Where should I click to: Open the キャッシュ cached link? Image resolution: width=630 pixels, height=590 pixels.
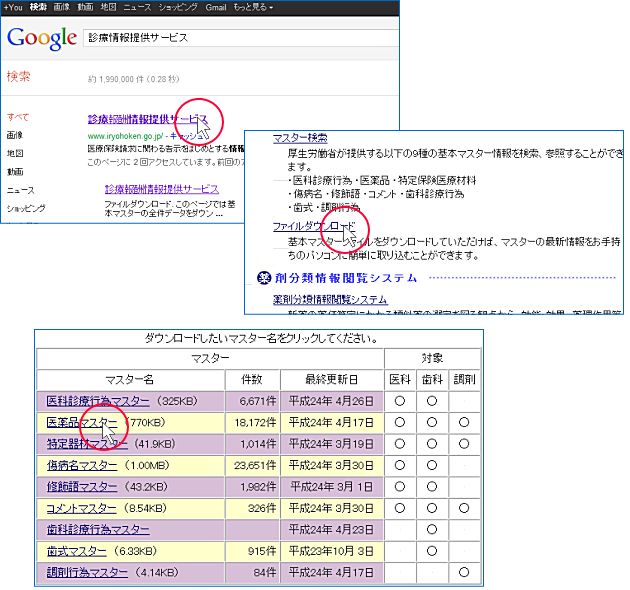click(187, 134)
